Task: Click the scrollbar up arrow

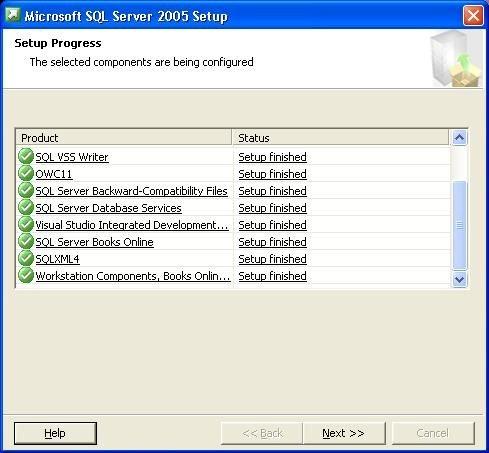Action: click(x=459, y=138)
